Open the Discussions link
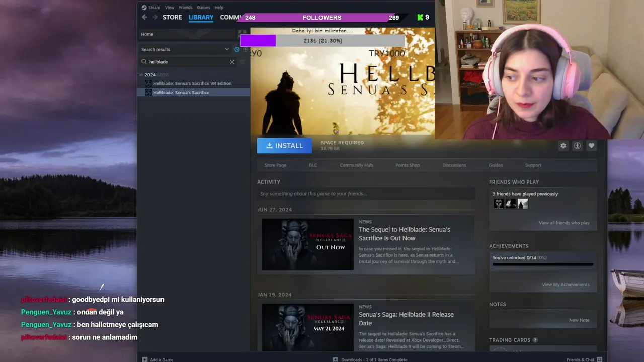The width and height of the screenshot is (644, 362). tap(454, 165)
